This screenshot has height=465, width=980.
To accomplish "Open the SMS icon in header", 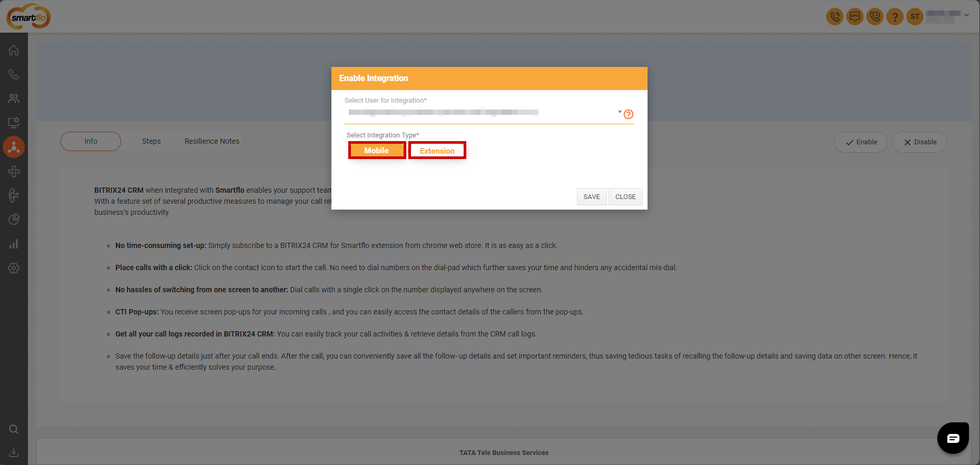I will click(x=855, y=17).
